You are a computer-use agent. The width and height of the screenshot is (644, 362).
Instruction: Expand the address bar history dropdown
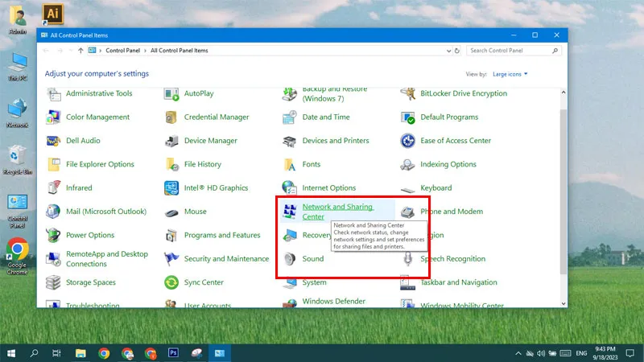pyautogui.click(x=447, y=50)
